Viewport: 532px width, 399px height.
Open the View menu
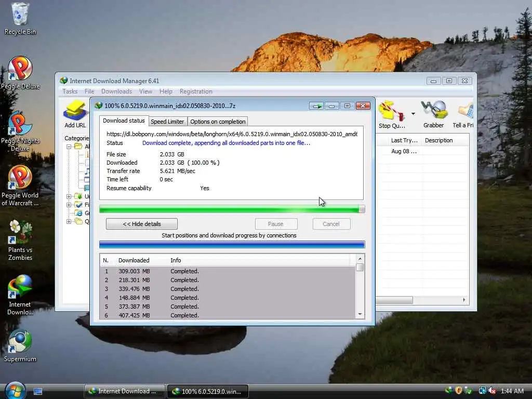(x=145, y=91)
